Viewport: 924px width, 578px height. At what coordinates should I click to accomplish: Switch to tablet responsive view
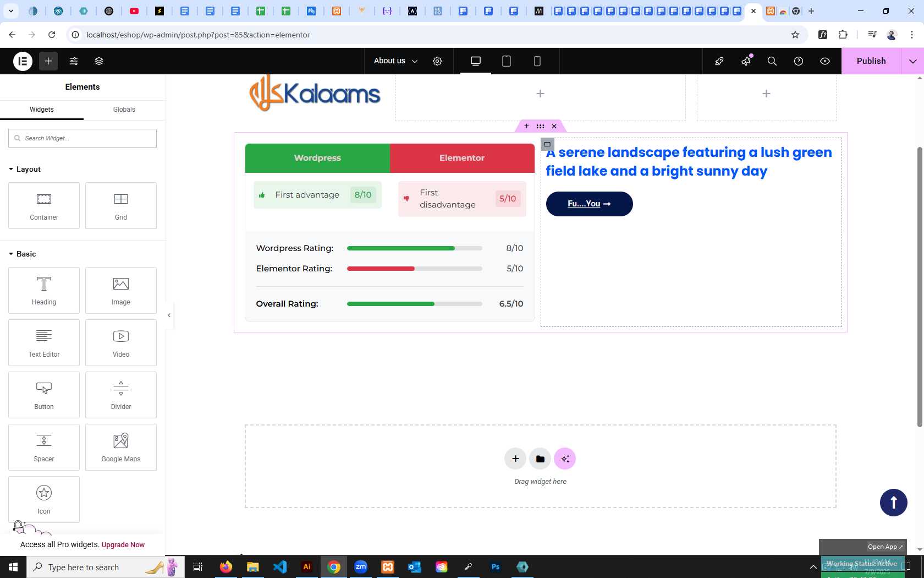coord(507,61)
